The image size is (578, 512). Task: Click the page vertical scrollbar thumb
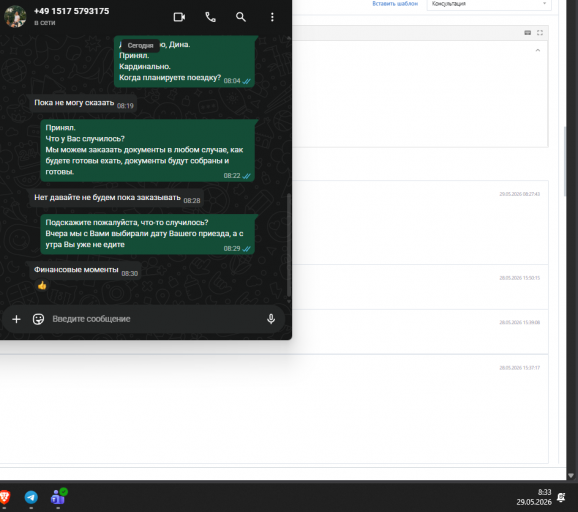(x=565, y=161)
